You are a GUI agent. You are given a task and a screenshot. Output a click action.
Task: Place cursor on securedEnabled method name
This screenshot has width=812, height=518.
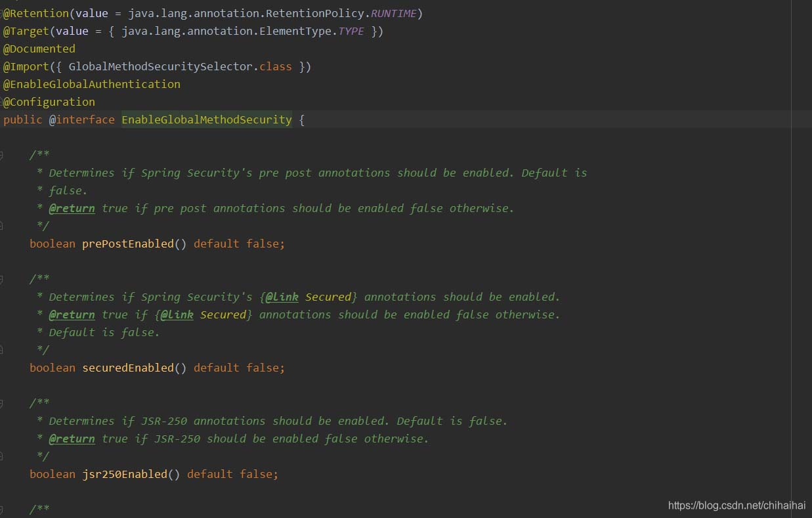[x=127, y=368]
